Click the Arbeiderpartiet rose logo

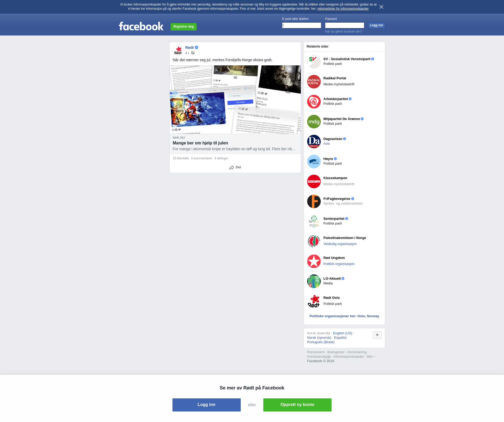314,102
